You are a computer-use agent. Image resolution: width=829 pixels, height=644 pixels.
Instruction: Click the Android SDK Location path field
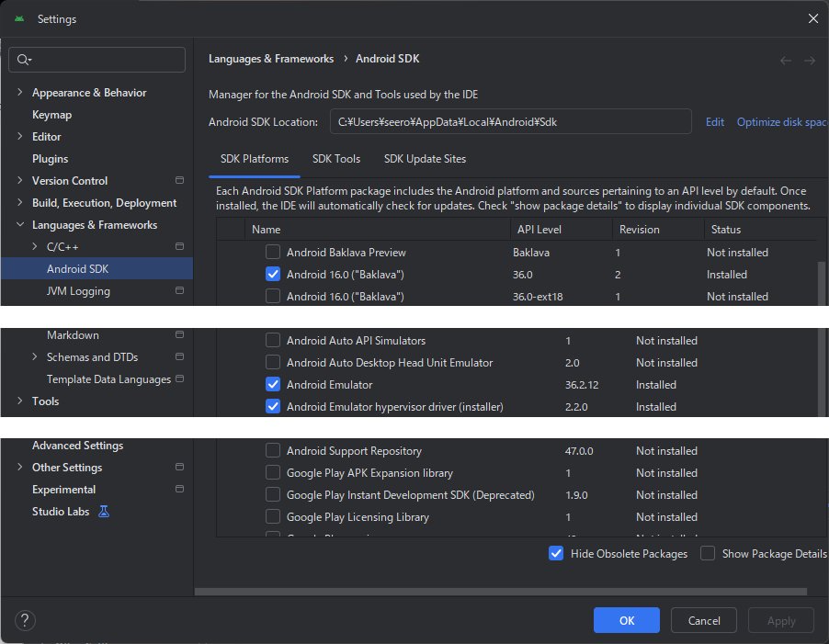[511, 121]
